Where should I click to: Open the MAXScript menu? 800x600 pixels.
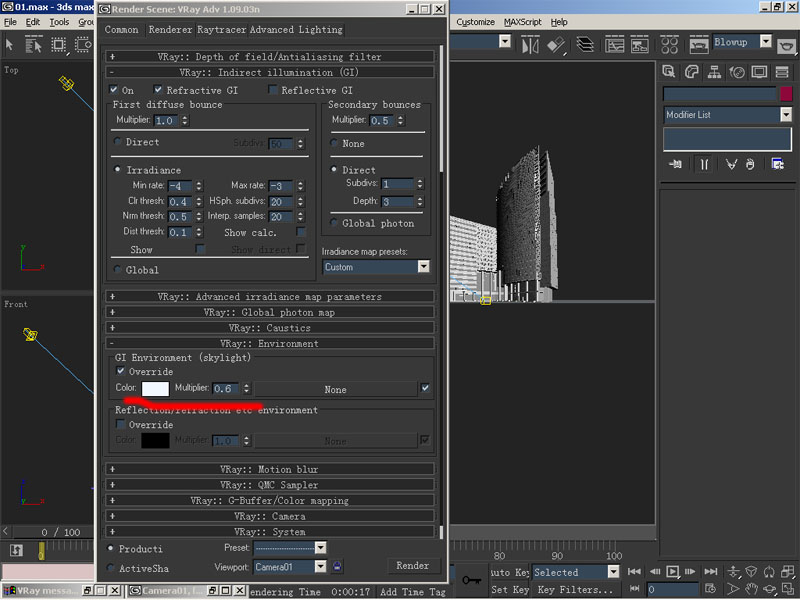[523, 22]
